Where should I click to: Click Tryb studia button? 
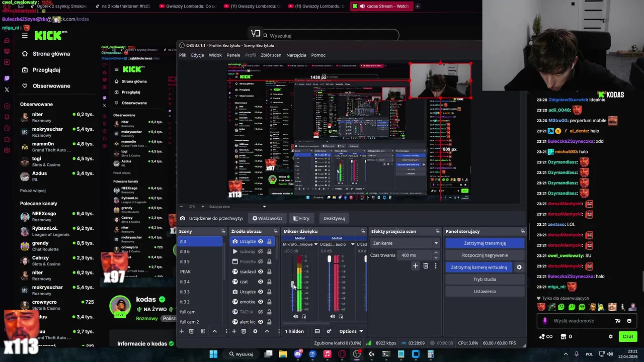[485, 280]
